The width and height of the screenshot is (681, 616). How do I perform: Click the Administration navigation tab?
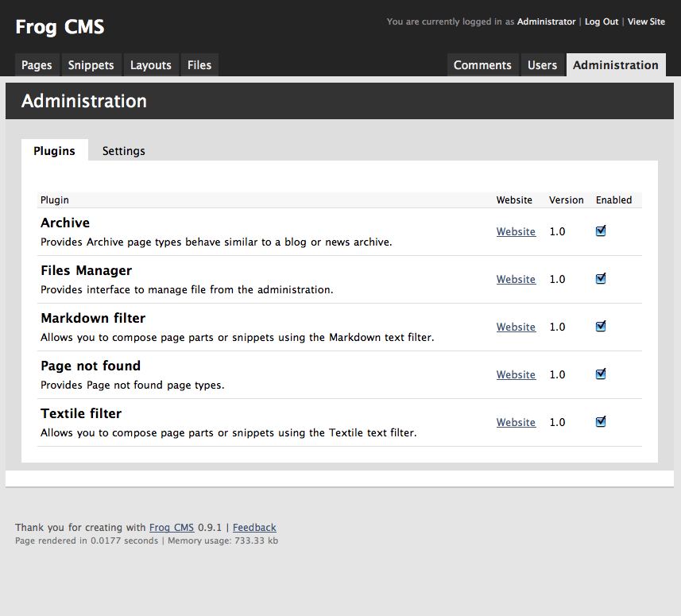616,65
